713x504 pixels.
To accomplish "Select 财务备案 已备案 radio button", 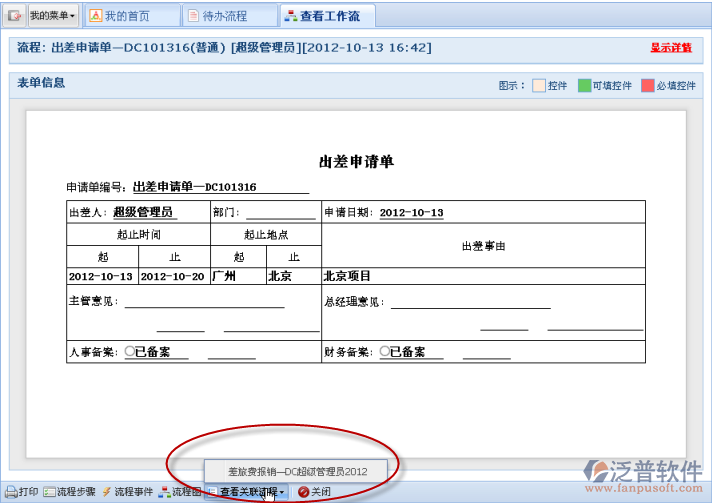I will point(384,352).
